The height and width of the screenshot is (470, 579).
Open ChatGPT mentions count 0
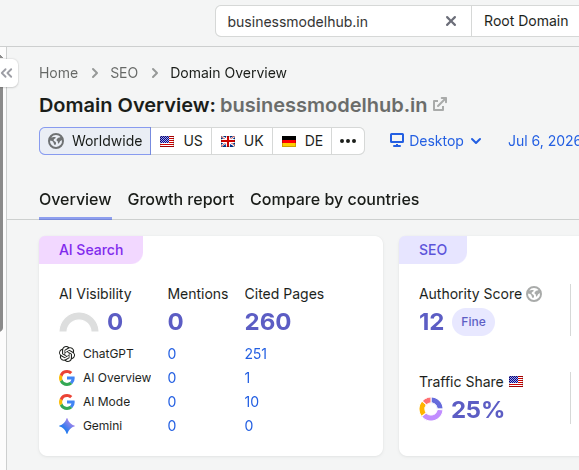(x=172, y=354)
